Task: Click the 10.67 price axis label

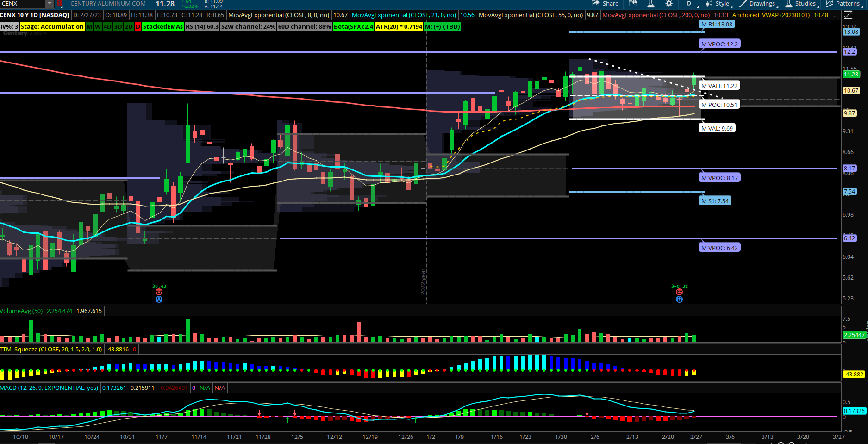Action: tap(851, 91)
